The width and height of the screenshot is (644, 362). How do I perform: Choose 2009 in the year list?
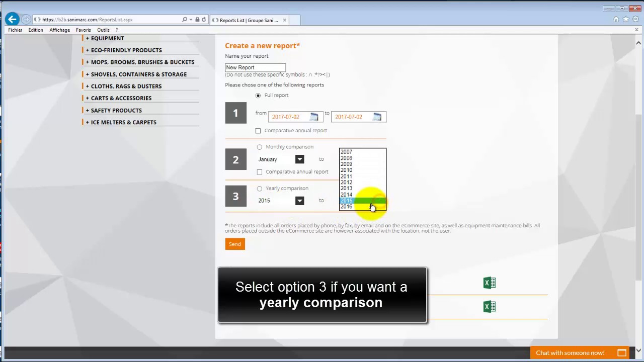(363, 164)
